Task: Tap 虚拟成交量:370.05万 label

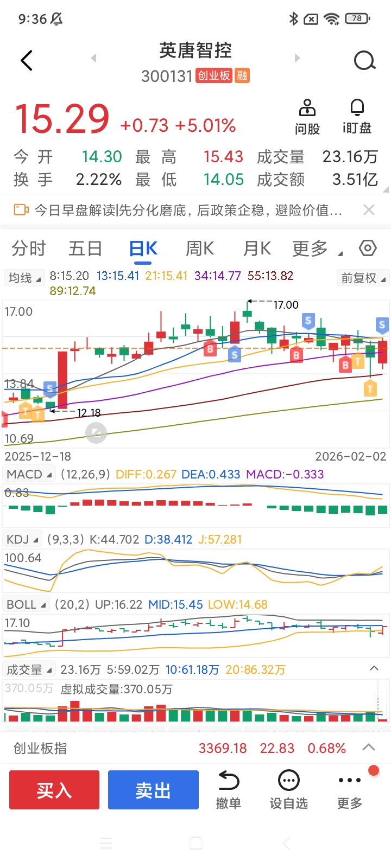Action: [x=116, y=689]
